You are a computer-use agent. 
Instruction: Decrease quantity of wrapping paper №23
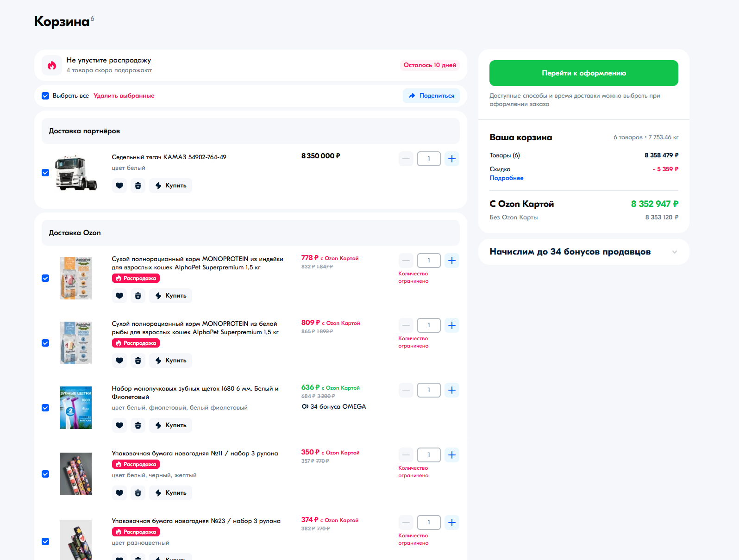pyautogui.click(x=406, y=523)
